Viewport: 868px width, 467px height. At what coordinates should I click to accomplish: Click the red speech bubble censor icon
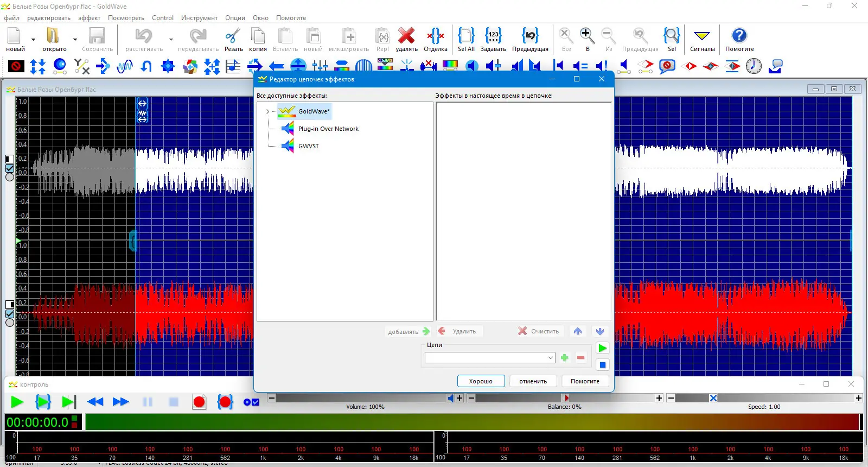(667, 66)
